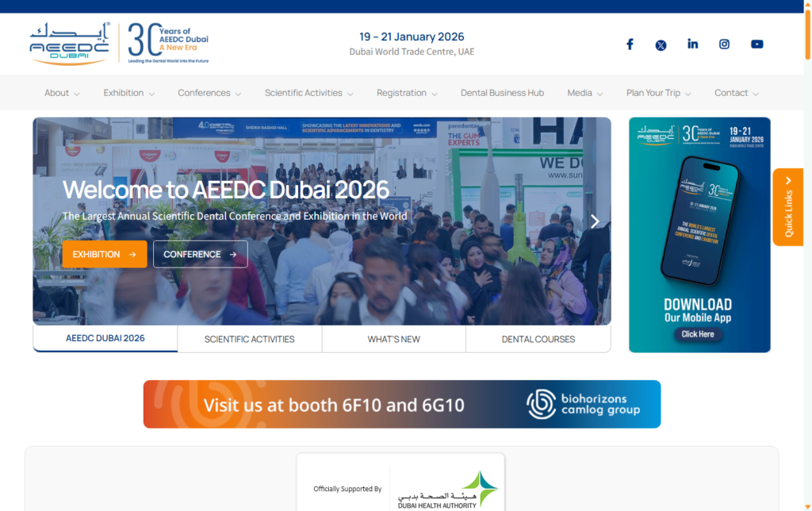
Task: Advance carousel with next slide arrow
Action: 595,221
